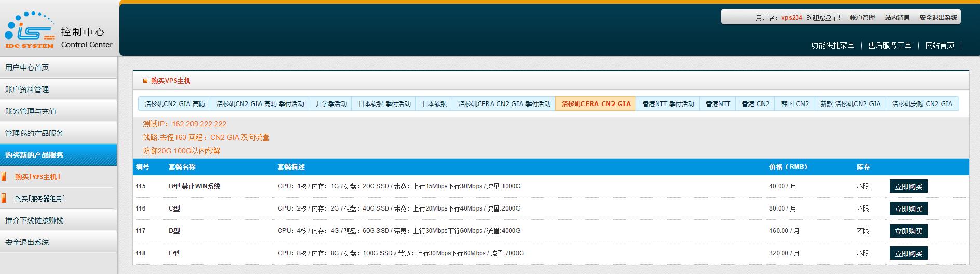
Task: Click the 防御20G 100G以内秒解 line
Action: pyautogui.click(x=182, y=151)
